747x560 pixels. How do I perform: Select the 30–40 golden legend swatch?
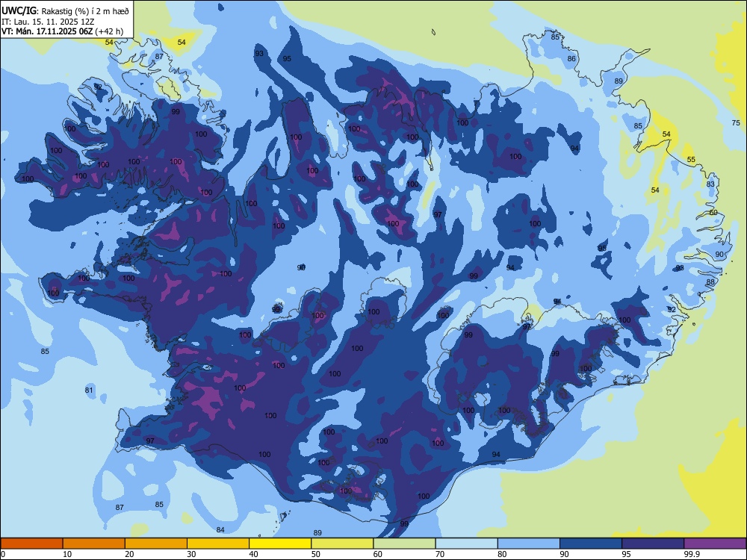218,544
